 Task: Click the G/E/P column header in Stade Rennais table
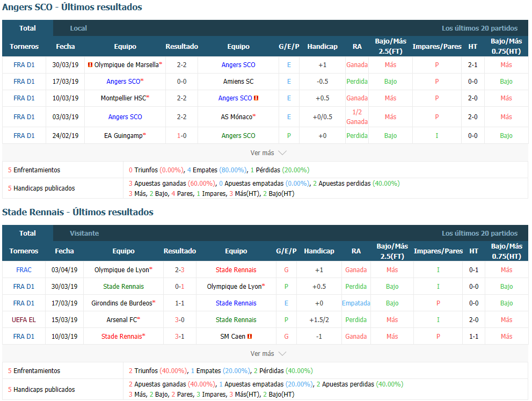pyautogui.click(x=286, y=251)
